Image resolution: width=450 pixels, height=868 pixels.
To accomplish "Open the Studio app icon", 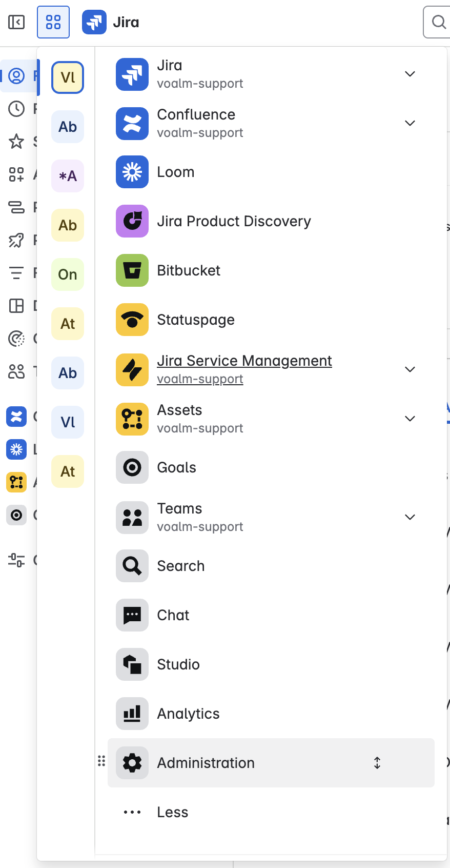I will click(x=132, y=664).
